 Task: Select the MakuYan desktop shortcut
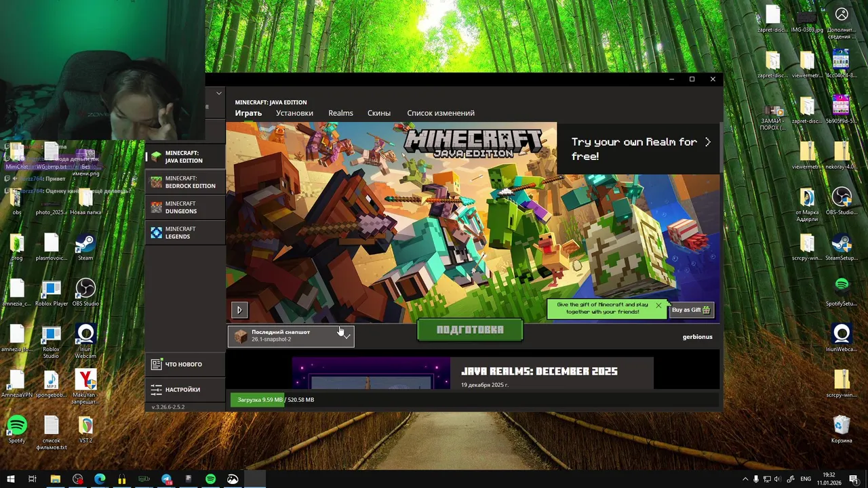pos(85,387)
